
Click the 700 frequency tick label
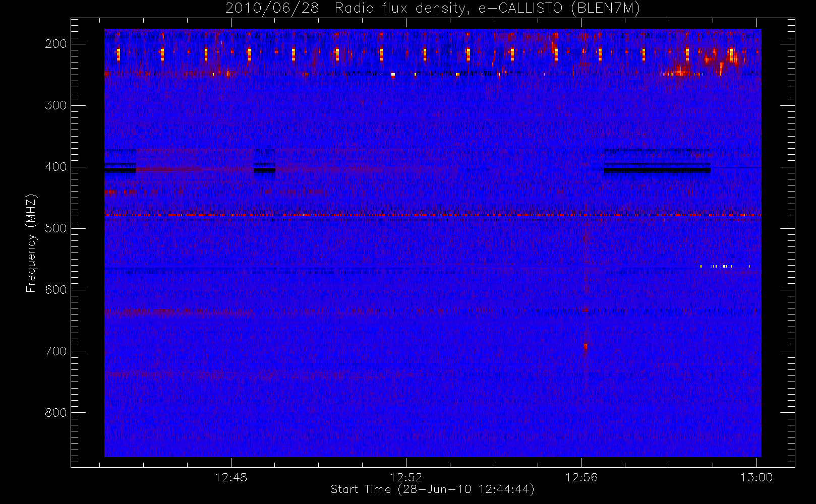tap(55, 351)
